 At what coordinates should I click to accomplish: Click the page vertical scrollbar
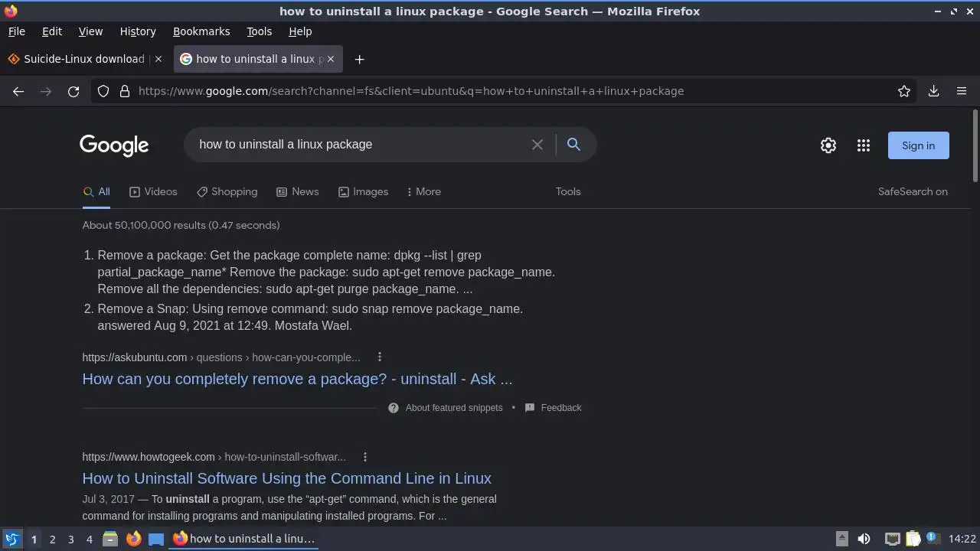[975, 145]
